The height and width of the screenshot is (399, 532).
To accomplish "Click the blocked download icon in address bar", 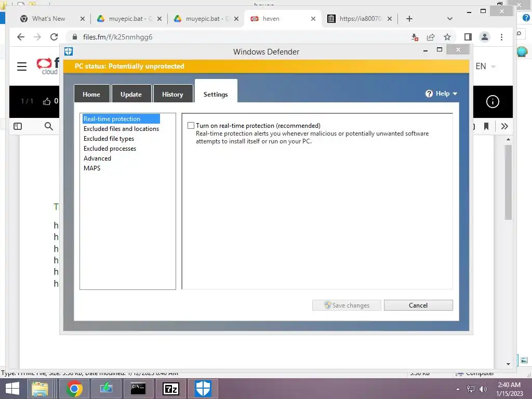I will click(414, 37).
